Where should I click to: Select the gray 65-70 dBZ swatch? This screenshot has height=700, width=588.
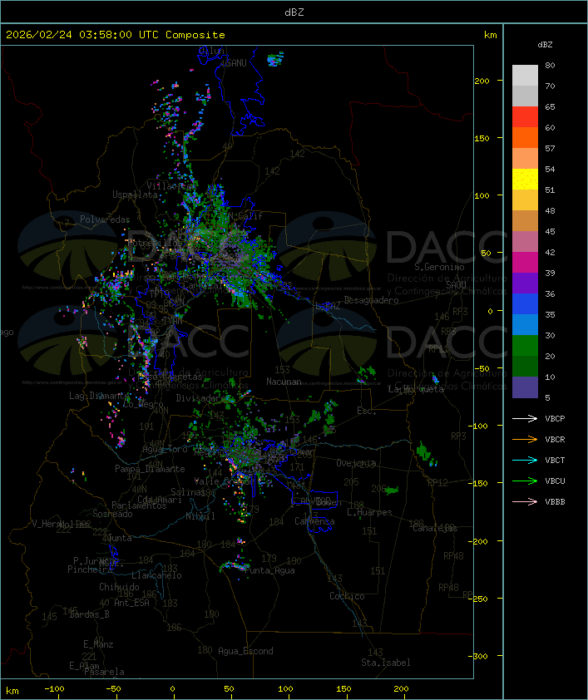525,96
